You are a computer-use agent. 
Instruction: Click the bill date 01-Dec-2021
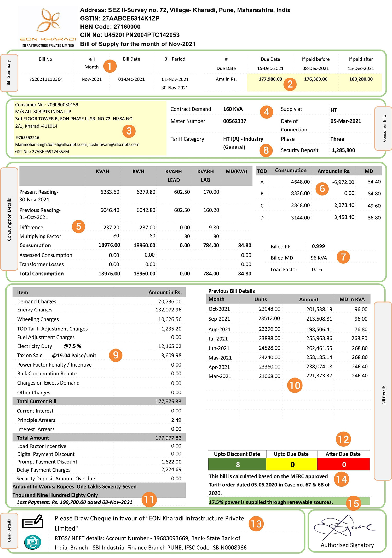point(131,79)
